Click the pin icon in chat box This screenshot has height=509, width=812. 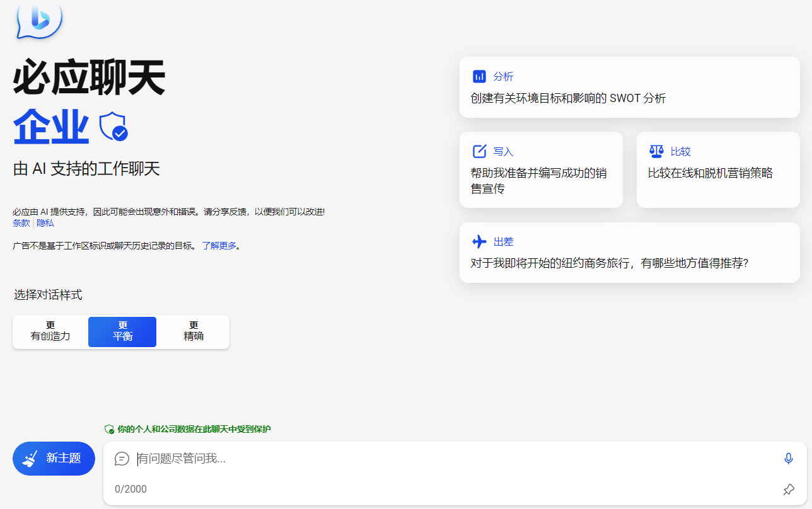788,489
